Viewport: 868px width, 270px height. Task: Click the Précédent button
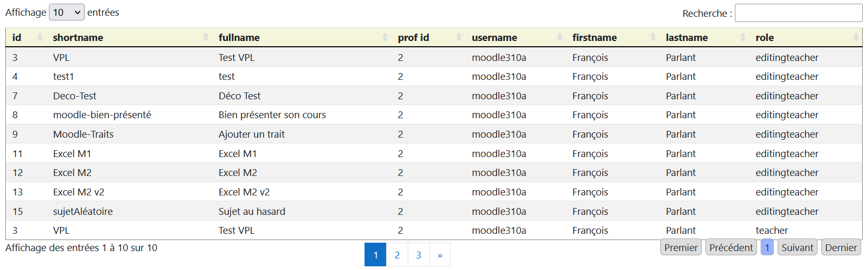[731, 247]
